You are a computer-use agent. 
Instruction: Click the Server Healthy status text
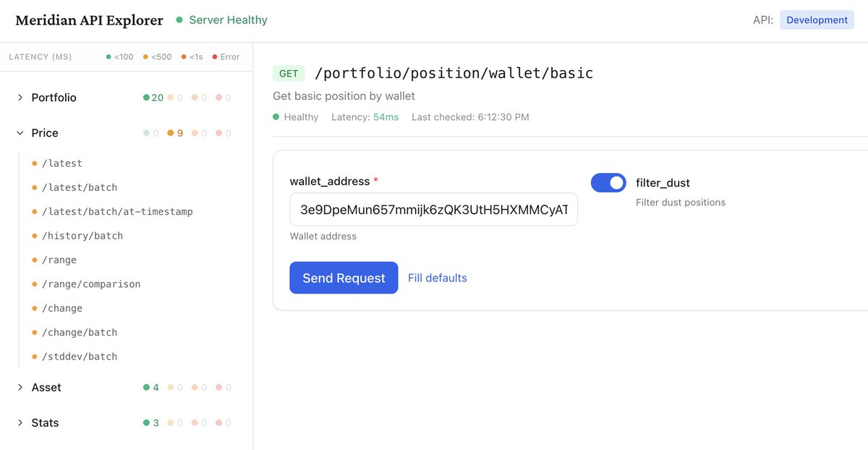[228, 20]
